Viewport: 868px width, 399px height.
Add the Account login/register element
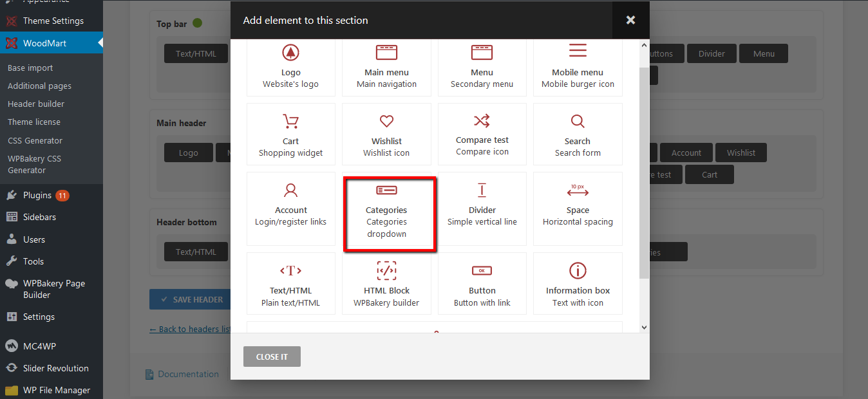pyautogui.click(x=290, y=209)
